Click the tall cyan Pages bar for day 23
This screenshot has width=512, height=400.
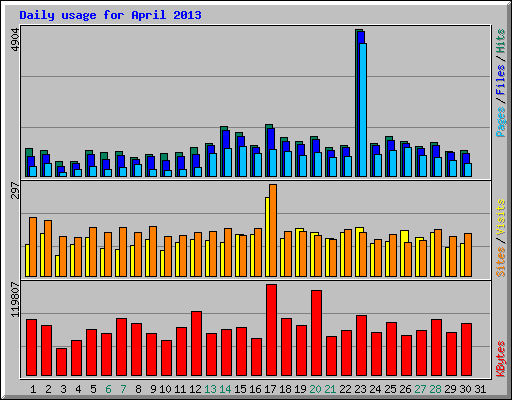[363, 110]
